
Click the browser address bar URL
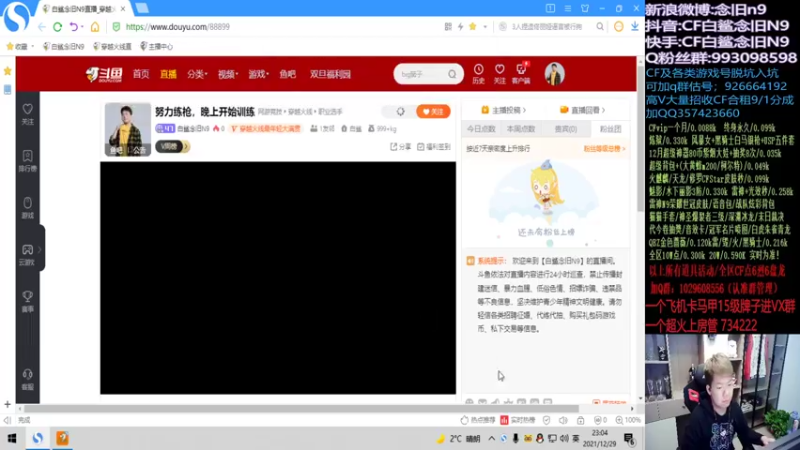point(178,27)
